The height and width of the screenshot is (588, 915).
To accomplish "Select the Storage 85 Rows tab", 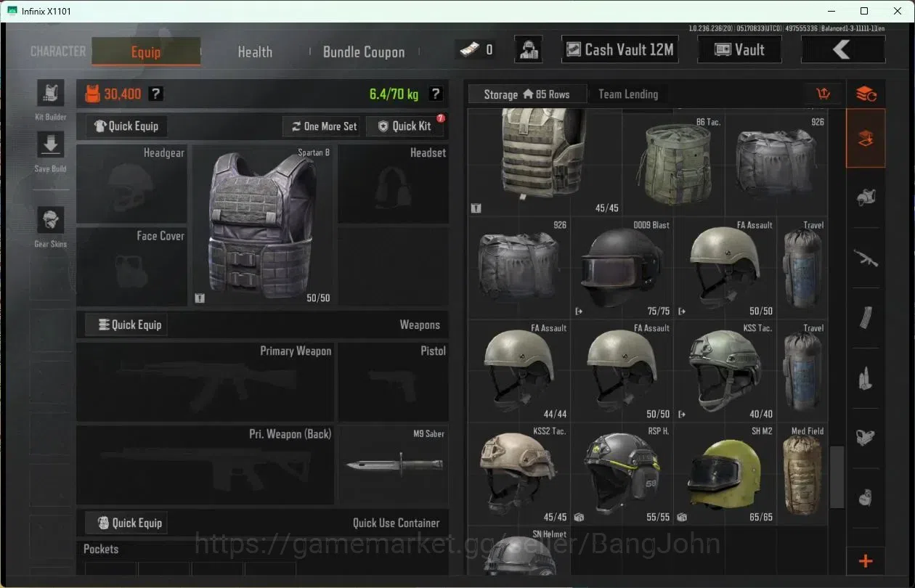I will (x=527, y=94).
